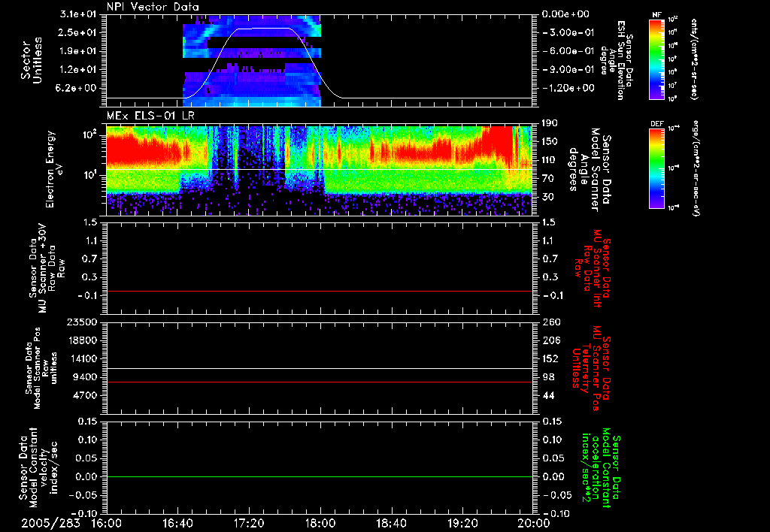Click the 23500 scanner position tick label
The image size is (770, 532).
(x=83, y=322)
